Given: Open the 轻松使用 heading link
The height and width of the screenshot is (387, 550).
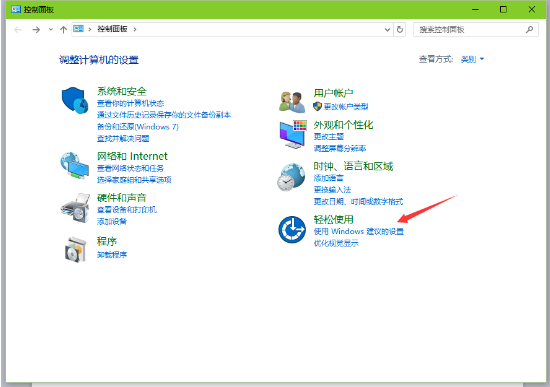Looking at the screenshot, I should (x=333, y=220).
